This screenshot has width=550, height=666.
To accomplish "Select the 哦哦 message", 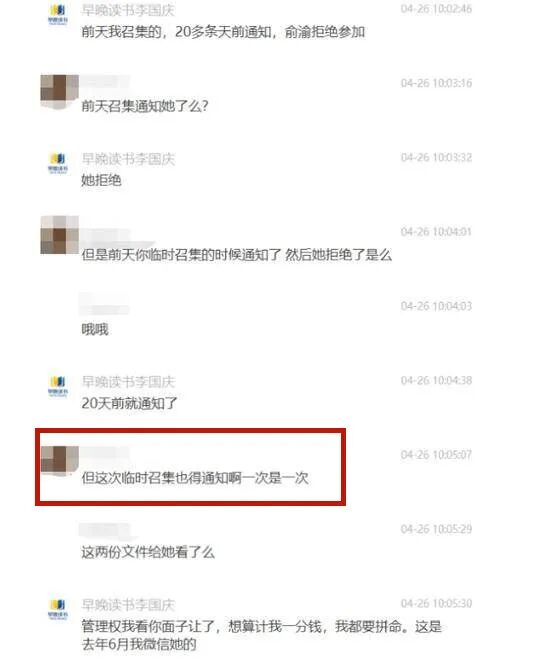I will coord(95,329).
